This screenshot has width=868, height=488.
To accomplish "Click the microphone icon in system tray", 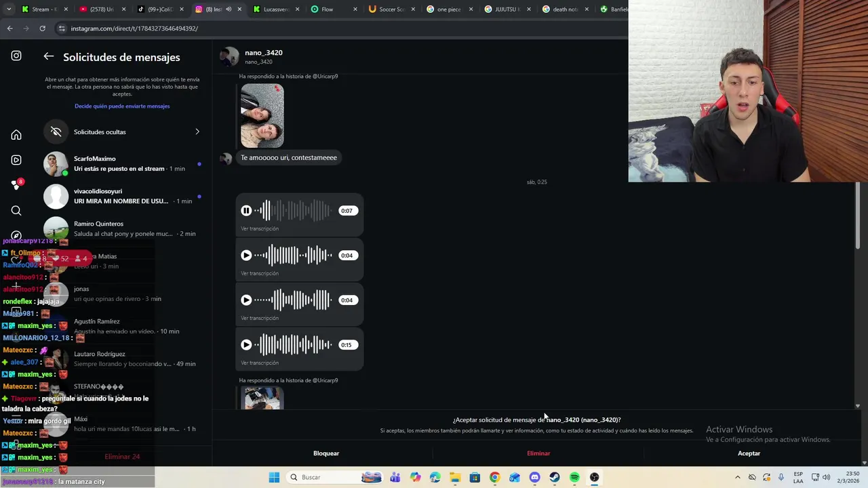I will tap(781, 477).
